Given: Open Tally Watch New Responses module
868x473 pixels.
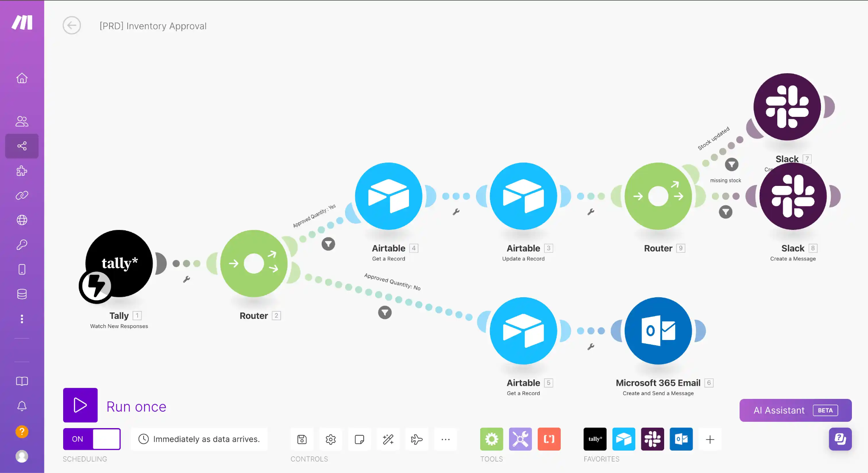Looking at the screenshot, I should pyautogui.click(x=119, y=263).
